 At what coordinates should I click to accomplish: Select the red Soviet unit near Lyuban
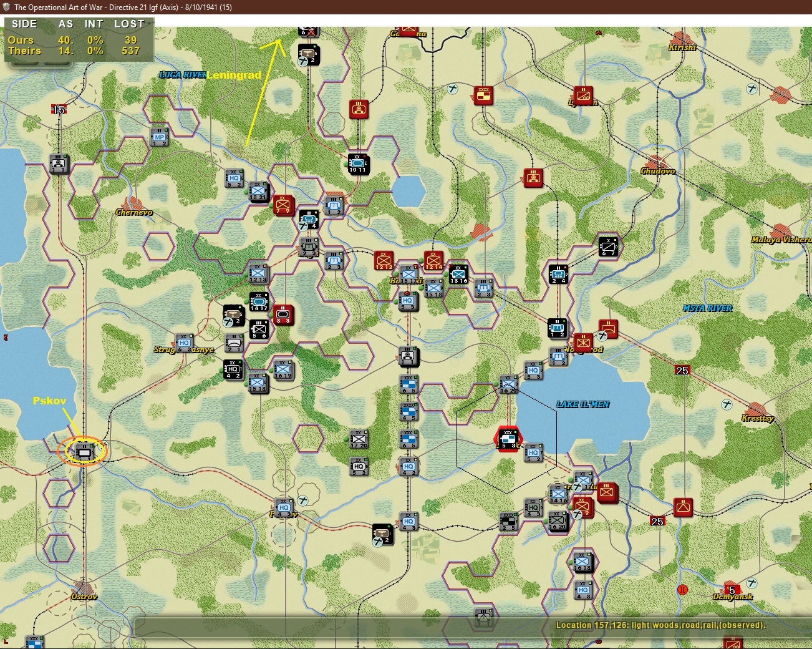(x=583, y=95)
